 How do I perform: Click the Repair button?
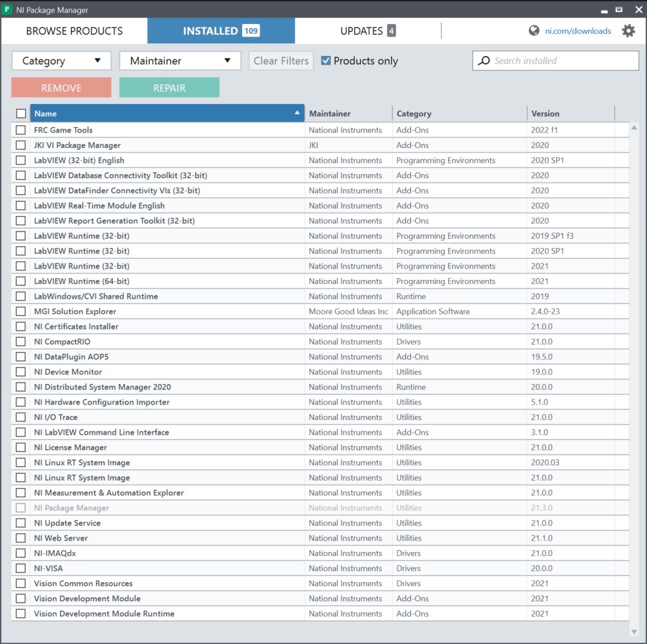(x=169, y=87)
